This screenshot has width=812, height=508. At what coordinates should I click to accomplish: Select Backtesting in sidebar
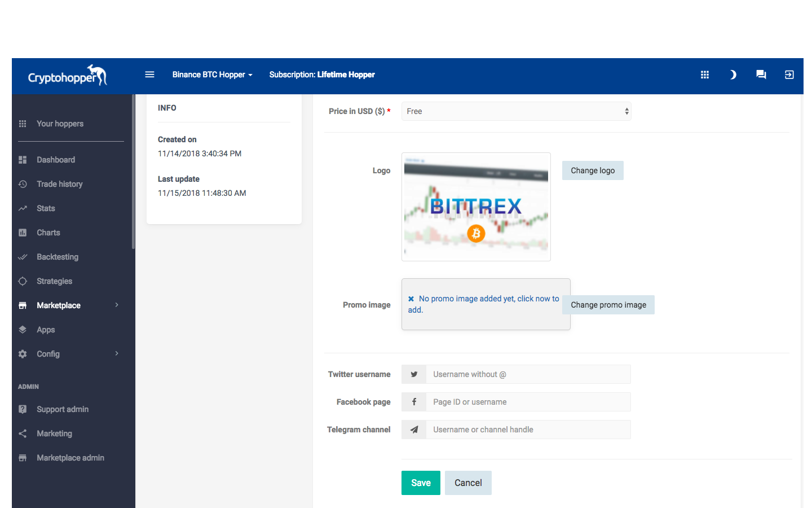click(x=58, y=257)
